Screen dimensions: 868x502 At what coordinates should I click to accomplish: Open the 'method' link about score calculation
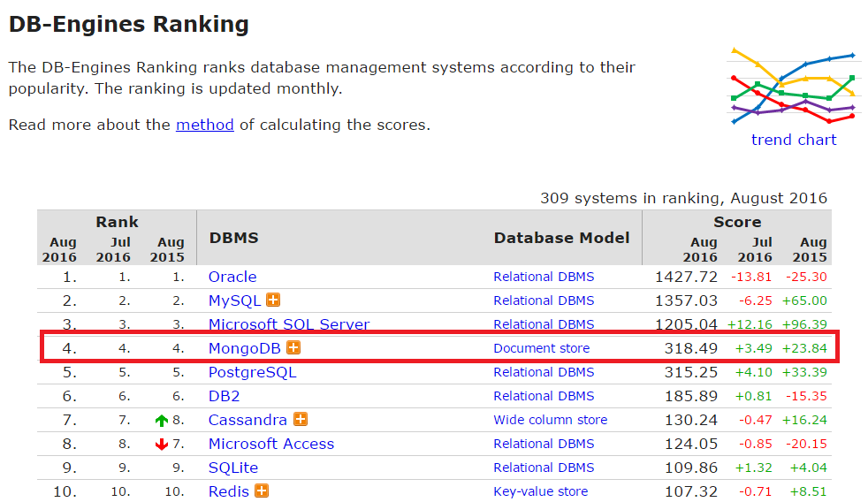pos(205,125)
